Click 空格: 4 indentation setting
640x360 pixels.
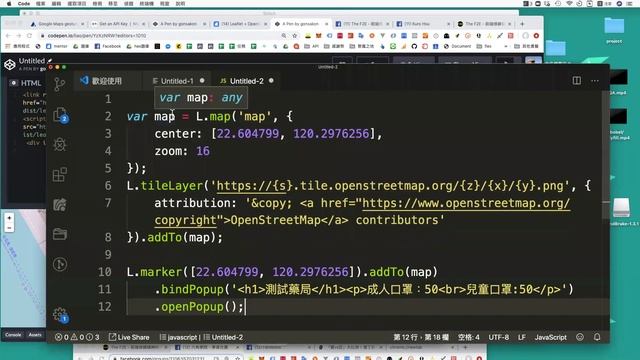pyautogui.click(x=469, y=337)
